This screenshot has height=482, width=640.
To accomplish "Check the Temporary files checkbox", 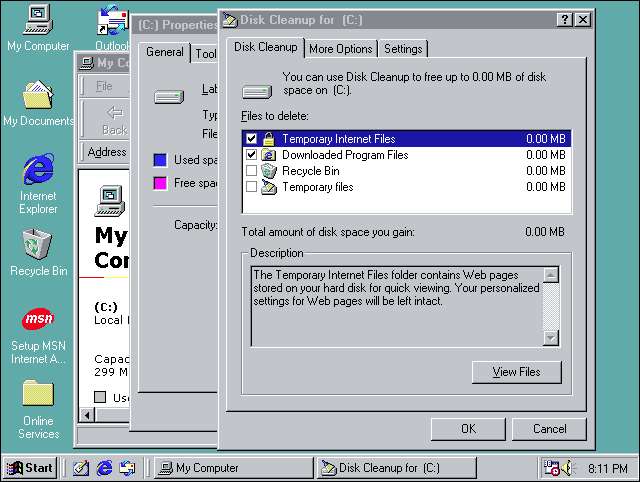I will pyautogui.click(x=251, y=187).
